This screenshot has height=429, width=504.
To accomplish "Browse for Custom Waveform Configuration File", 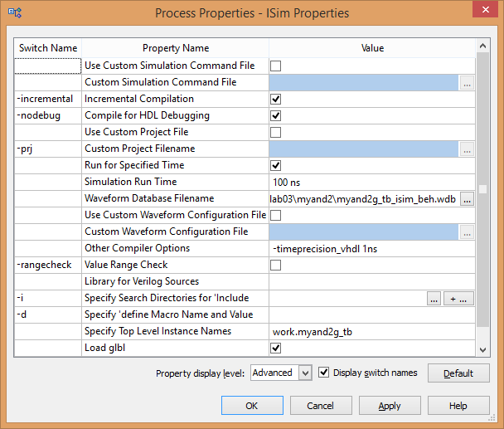I will [x=467, y=232].
